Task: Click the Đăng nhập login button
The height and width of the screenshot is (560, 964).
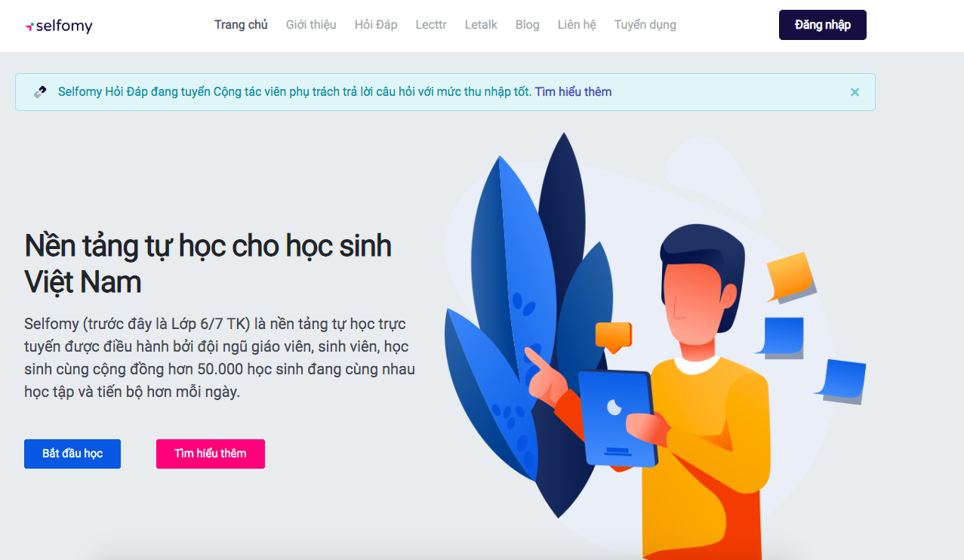Action: 823,25
